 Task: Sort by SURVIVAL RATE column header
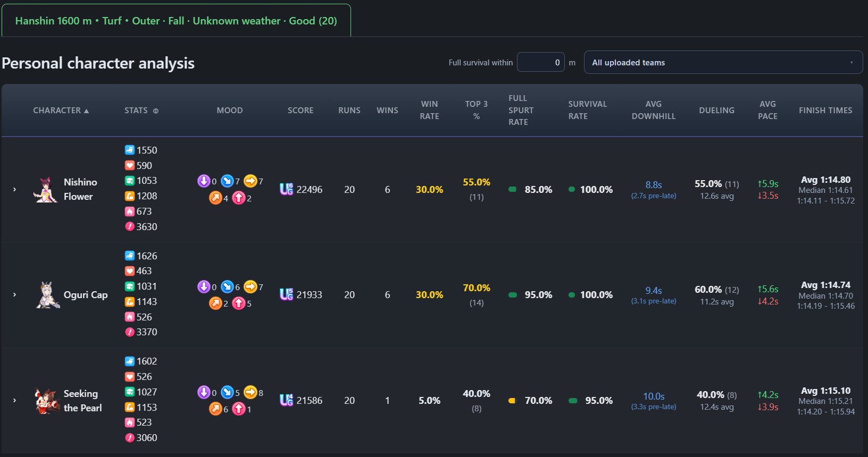[x=587, y=110]
